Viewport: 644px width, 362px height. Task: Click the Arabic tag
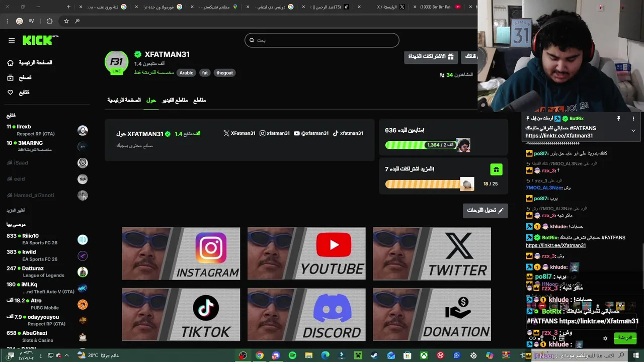[x=186, y=73]
